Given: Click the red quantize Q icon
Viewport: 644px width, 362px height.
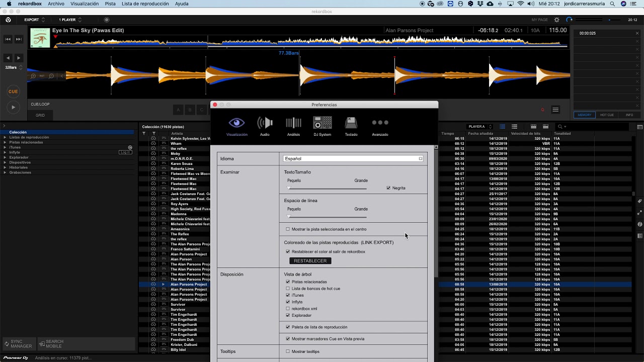Looking at the screenshot, I should coord(542,110).
